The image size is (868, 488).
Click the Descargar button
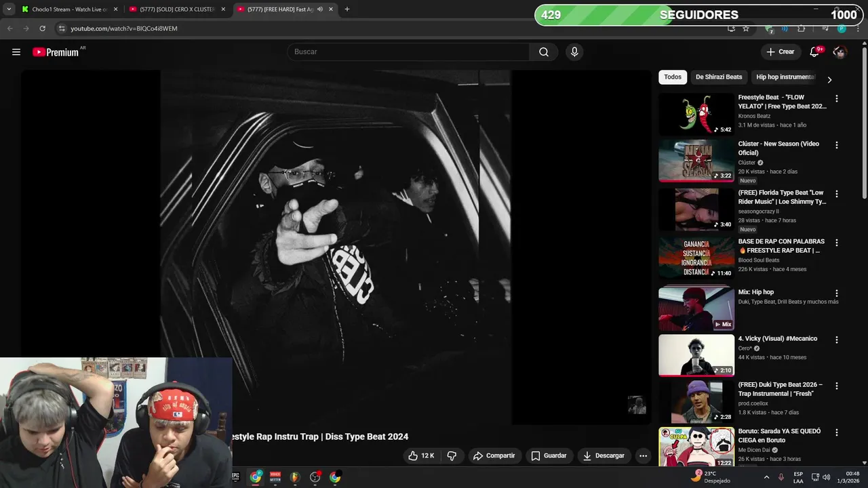(x=604, y=455)
